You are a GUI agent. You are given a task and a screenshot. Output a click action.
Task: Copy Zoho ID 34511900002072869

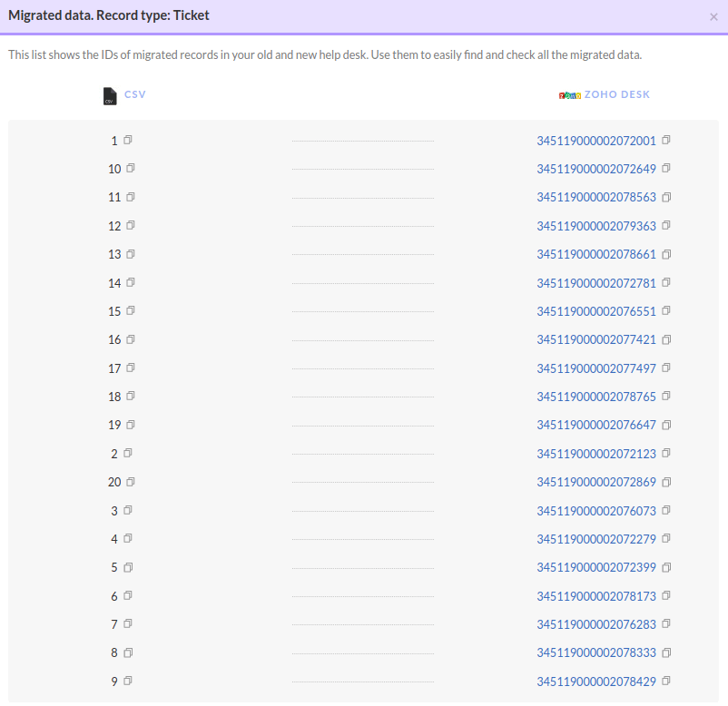[666, 482]
